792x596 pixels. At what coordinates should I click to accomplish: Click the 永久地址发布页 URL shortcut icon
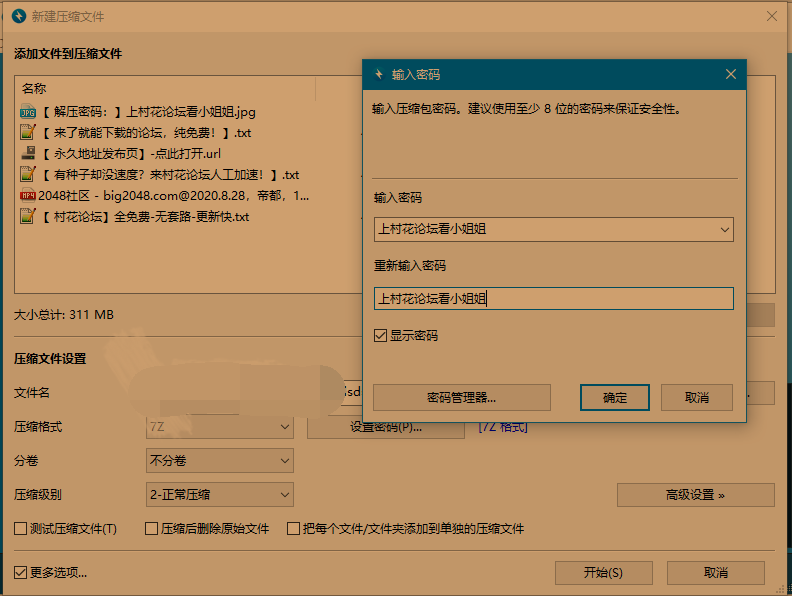click(x=28, y=153)
